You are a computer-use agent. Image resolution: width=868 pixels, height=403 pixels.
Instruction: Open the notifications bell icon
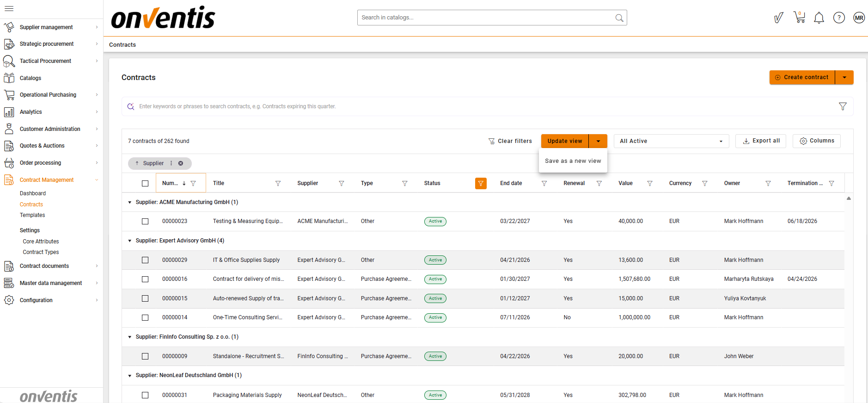(x=819, y=18)
